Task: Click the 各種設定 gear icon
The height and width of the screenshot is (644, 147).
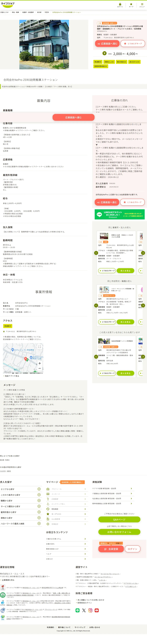Action: point(48,524)
